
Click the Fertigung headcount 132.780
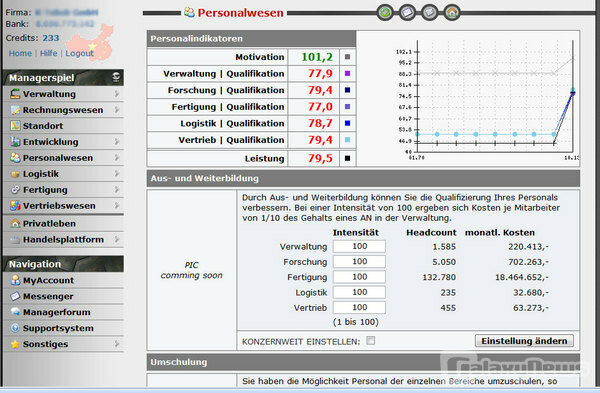point(439,277)
